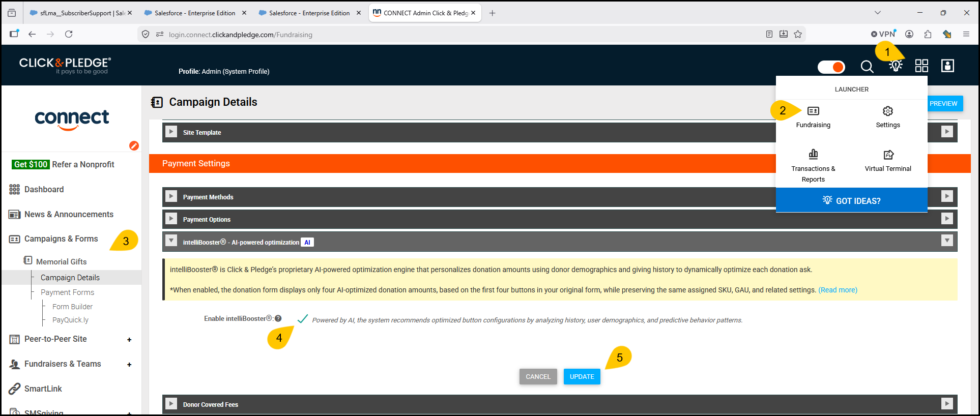Expand the Payment Methods section

coord(171,196)
